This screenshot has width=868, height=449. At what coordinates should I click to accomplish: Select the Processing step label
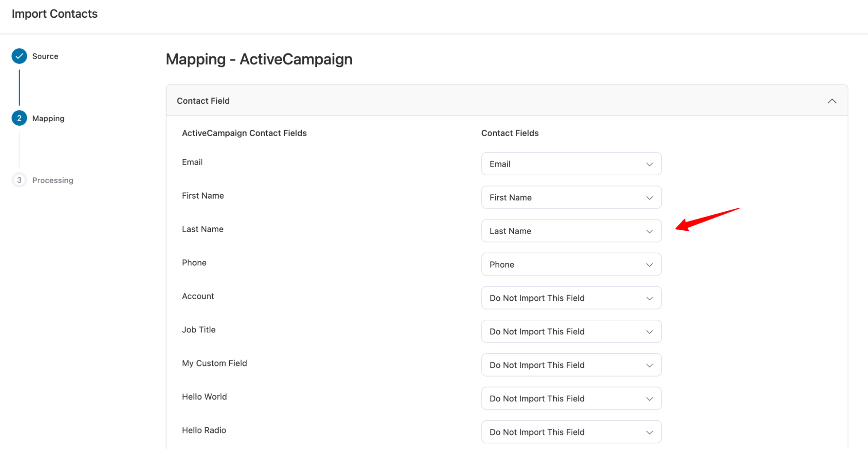(x=53, y=180)
